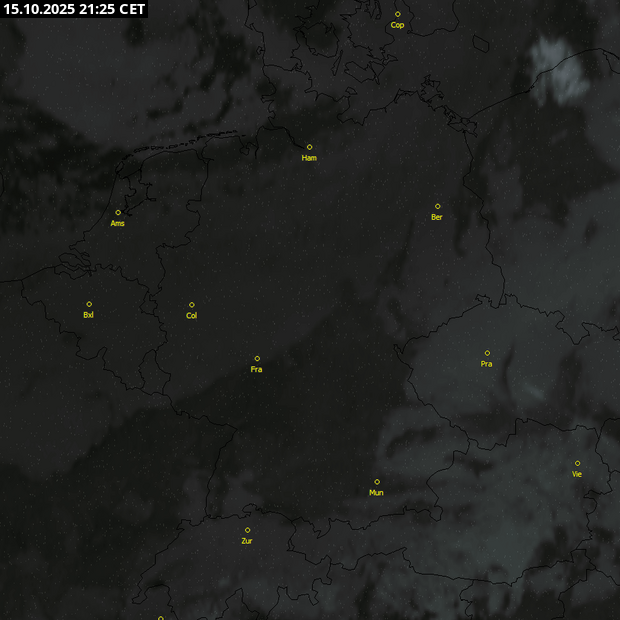
Task: Select the Ham city marker circle
Action: click(x=309, y=147)
